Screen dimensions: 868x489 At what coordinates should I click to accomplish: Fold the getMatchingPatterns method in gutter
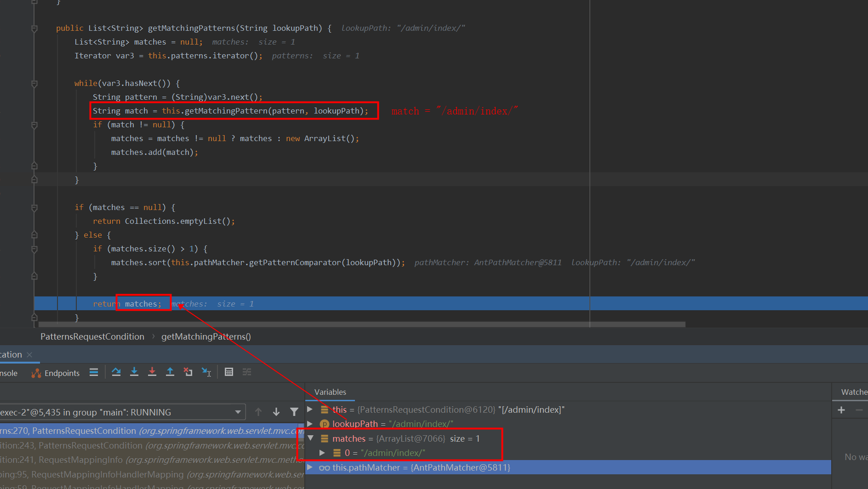point(34,28)
